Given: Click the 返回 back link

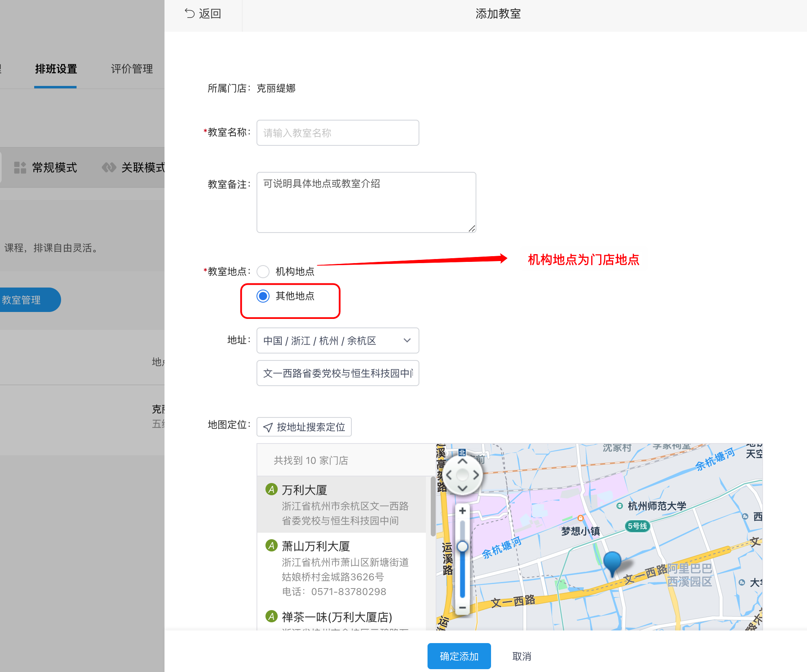Looking at the screenshot, I should pyautogui.click(x=203, y=13).
